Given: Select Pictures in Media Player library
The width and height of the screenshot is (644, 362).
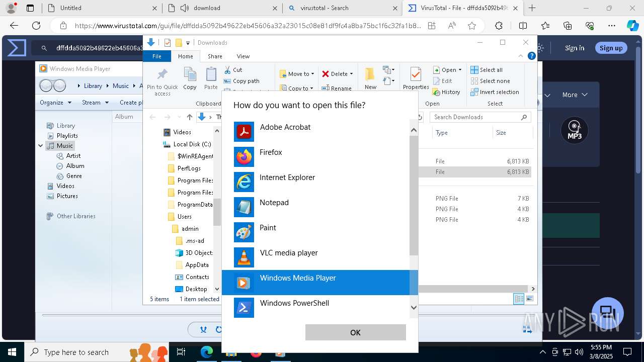Looking at the screenshot, I should (62, 196).
